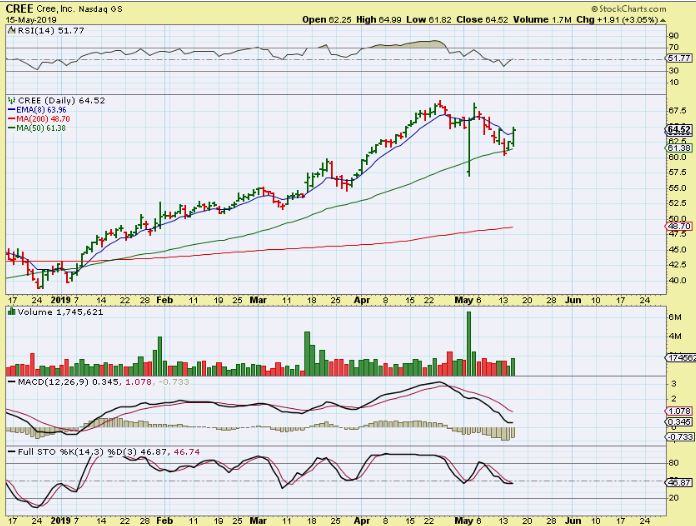Click 'Jun' on the bottom date axis
696x526 pixels.
pos(573,521)
